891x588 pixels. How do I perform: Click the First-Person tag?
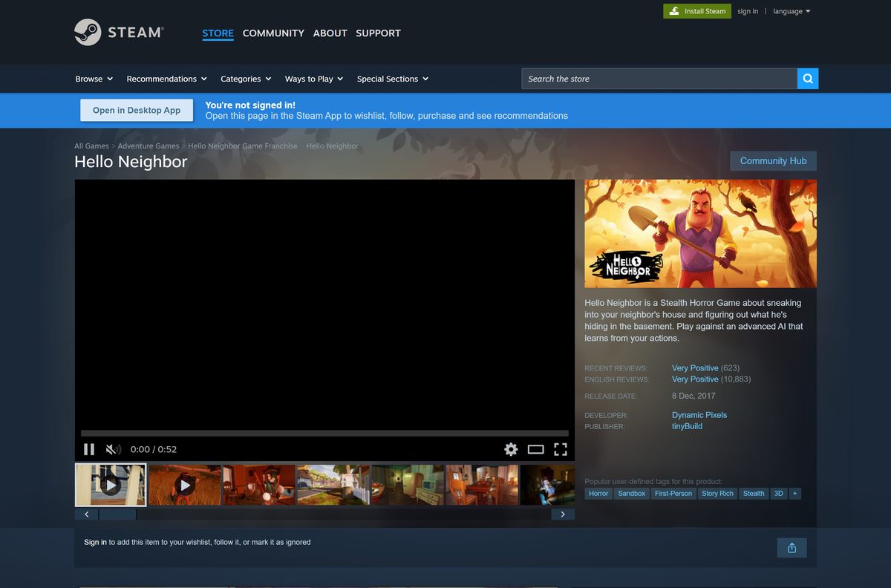(x=673, y=494)
